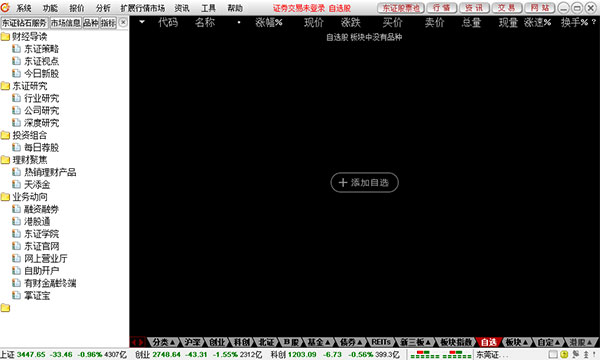The image size is (600, 360).
Task: Open the 系统 menu
Action: click(24, 8)
